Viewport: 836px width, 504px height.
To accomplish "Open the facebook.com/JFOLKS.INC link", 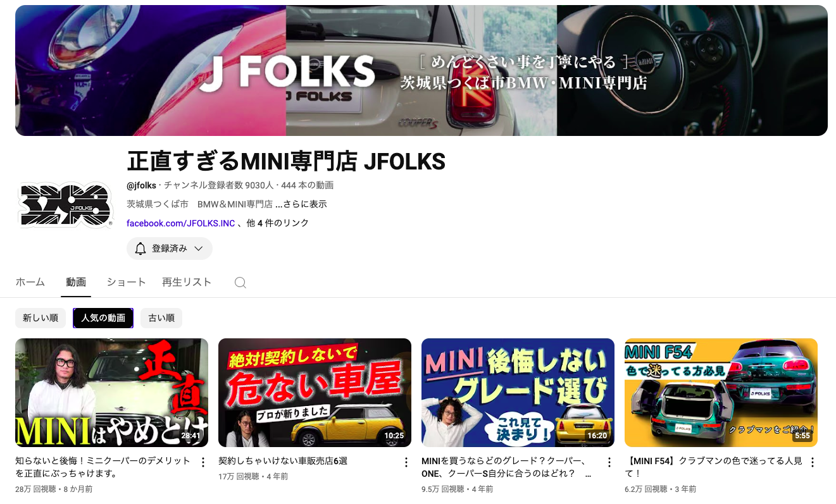I will click(181, 223).
